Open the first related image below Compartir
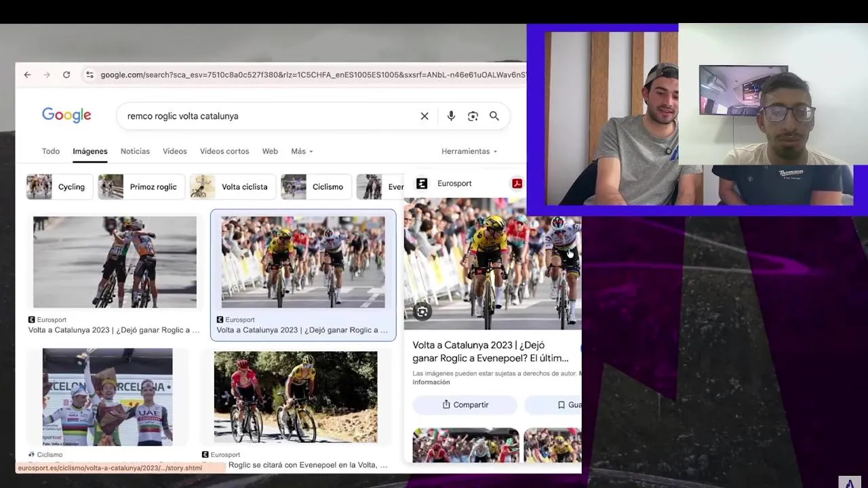Screen dimensions: 868x488 pos(466,445)
